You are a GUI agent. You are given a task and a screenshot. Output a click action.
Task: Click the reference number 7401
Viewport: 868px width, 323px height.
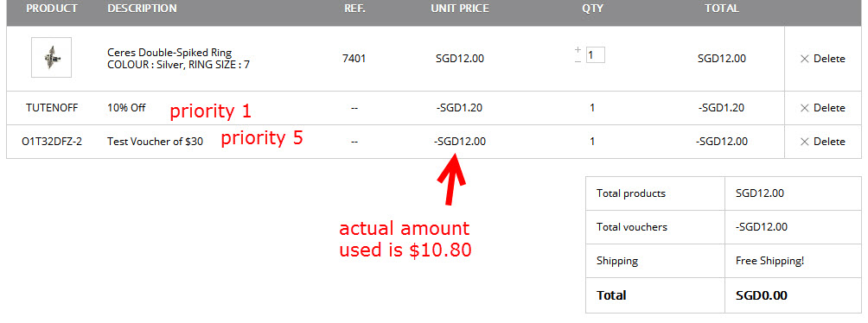354,58
